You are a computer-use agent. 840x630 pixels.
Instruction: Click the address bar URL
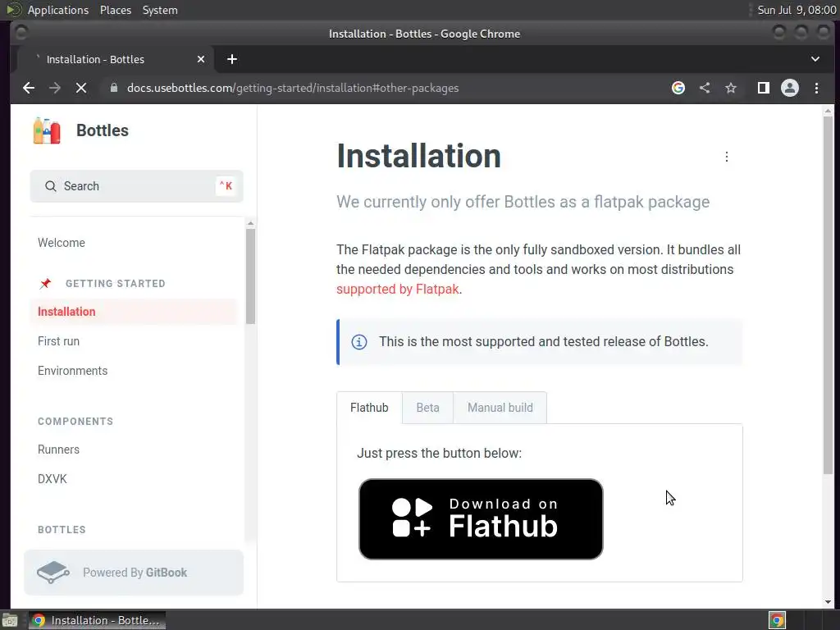click(x=293, y=88)
